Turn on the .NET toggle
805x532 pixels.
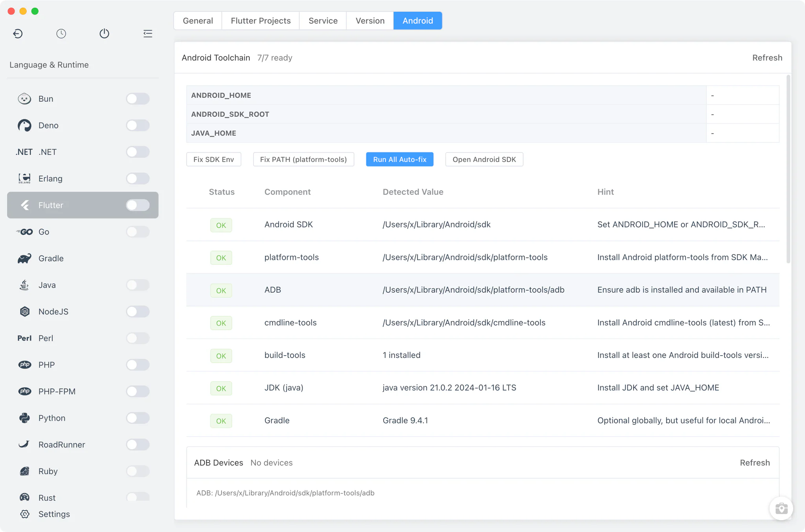pos(138,152)
